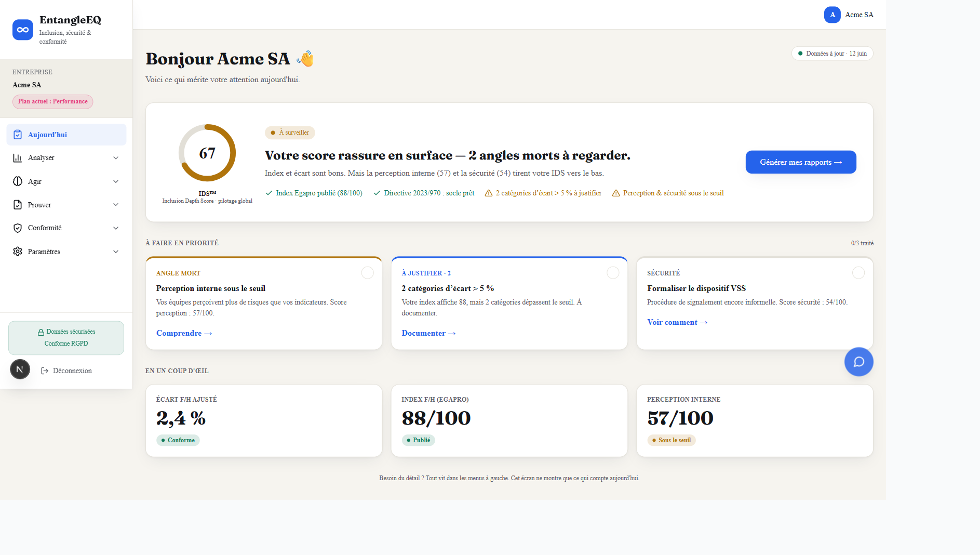Click 'Index Egapro publié (88/100)' text

click(x=319, y=193)
